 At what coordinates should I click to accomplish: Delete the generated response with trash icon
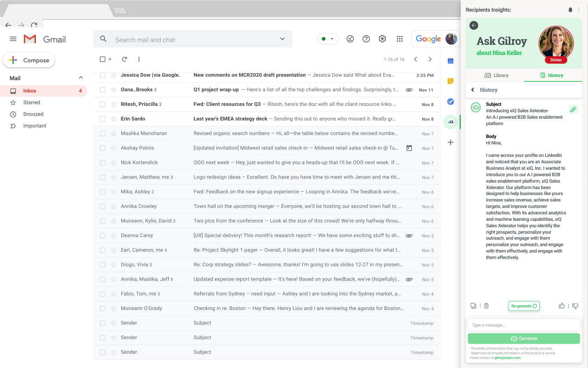(x=486, y=306)
